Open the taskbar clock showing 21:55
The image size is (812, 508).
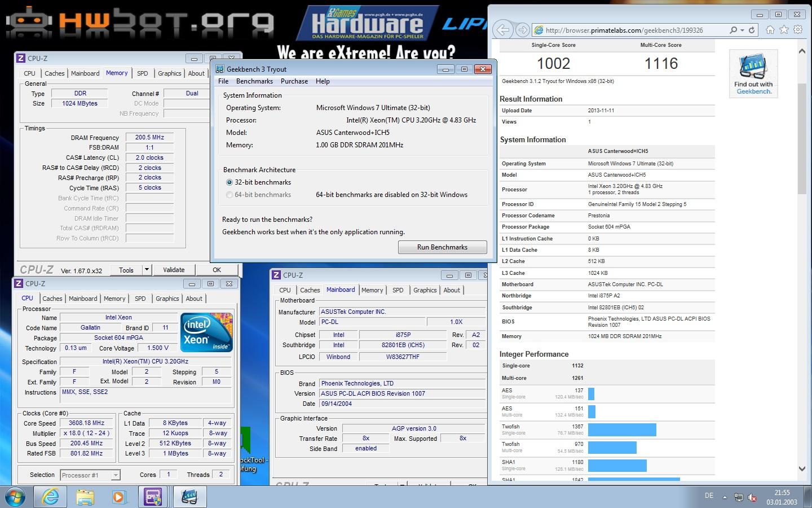(782, 497)
